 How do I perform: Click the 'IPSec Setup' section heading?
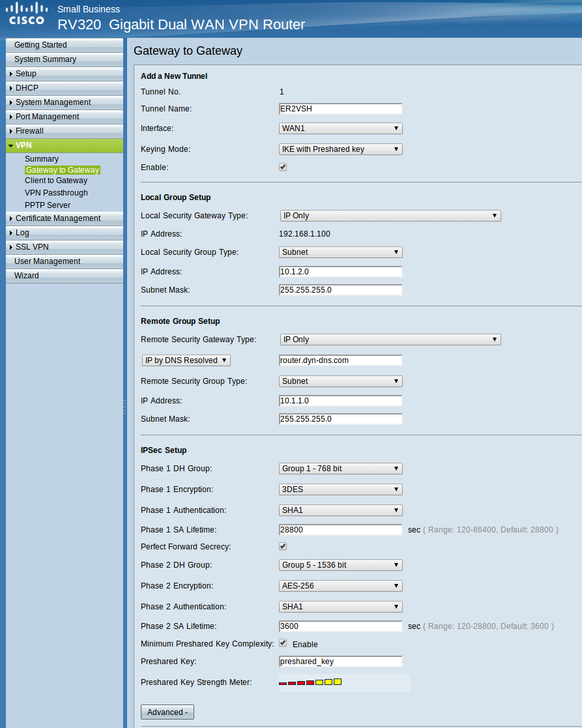(164, 450)
